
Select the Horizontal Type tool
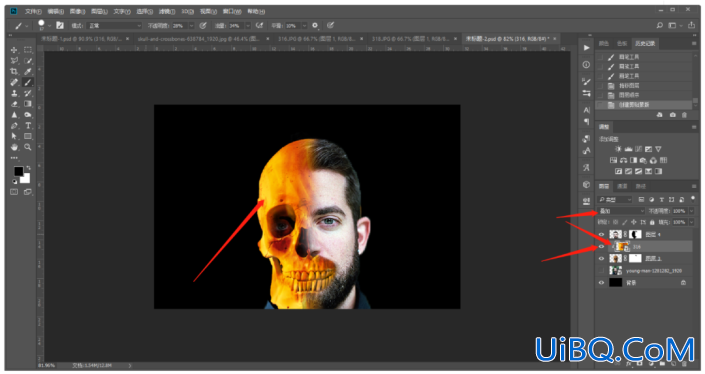click(x=28, y=125)
